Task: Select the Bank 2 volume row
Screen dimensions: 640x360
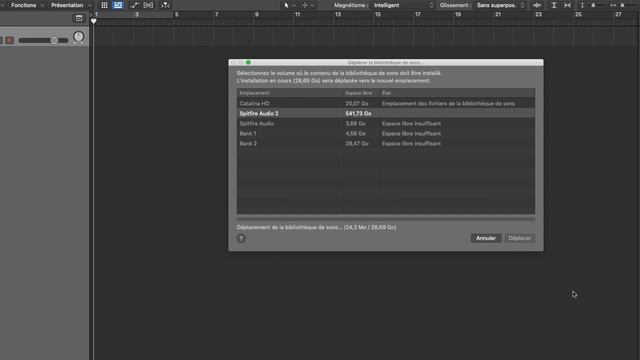Action: tap(386, 144)
